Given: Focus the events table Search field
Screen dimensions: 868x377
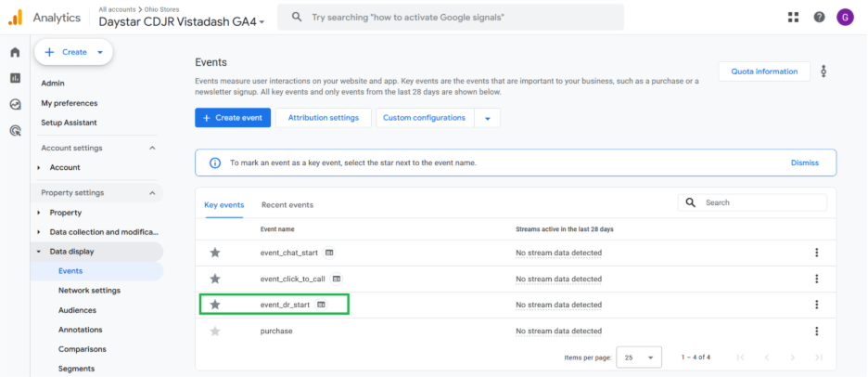Looking at the screenshot, I should tap(752, 203).
